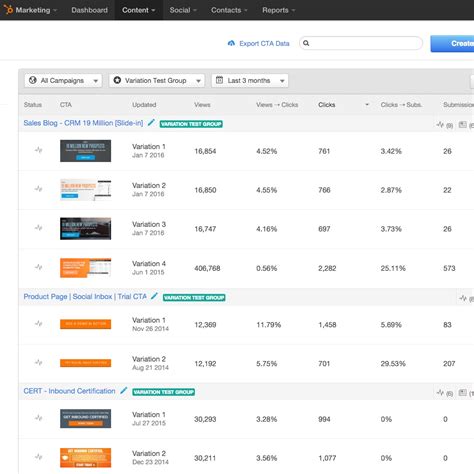Open thumbnail of CERT Variation 1 CTA
474x474 pixels.
click(85, 419)
